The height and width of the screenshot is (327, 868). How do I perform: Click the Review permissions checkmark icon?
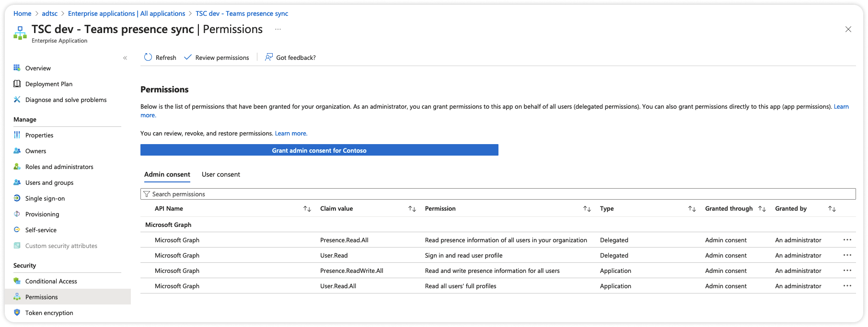(188, 57)
